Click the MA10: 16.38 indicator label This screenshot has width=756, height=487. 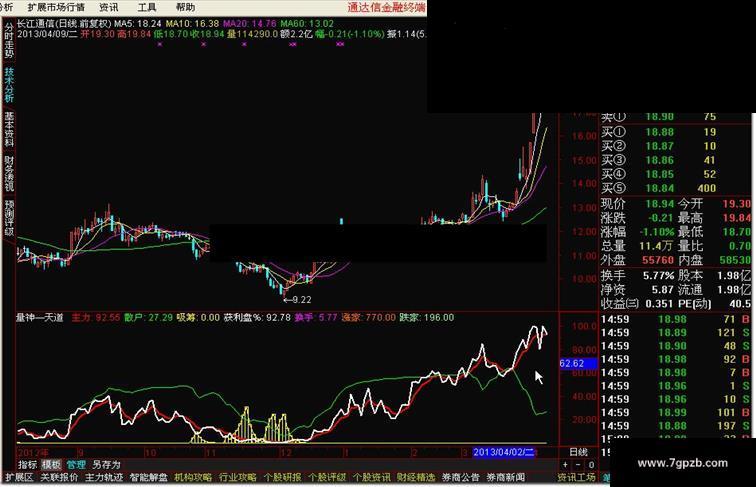[x=192, y=23]
